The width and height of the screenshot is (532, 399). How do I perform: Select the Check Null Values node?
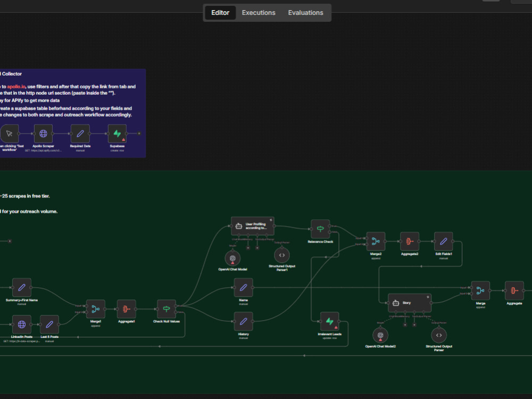[x=166, y=309]
